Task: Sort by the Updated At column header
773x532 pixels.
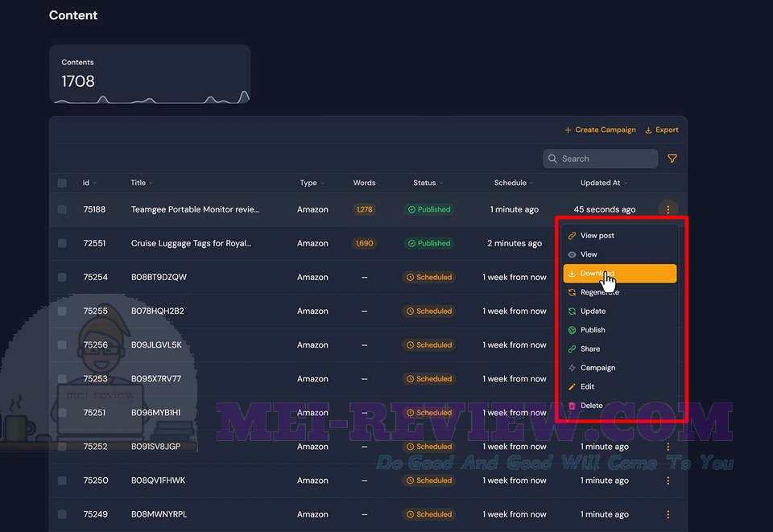Action: [604, 183]
